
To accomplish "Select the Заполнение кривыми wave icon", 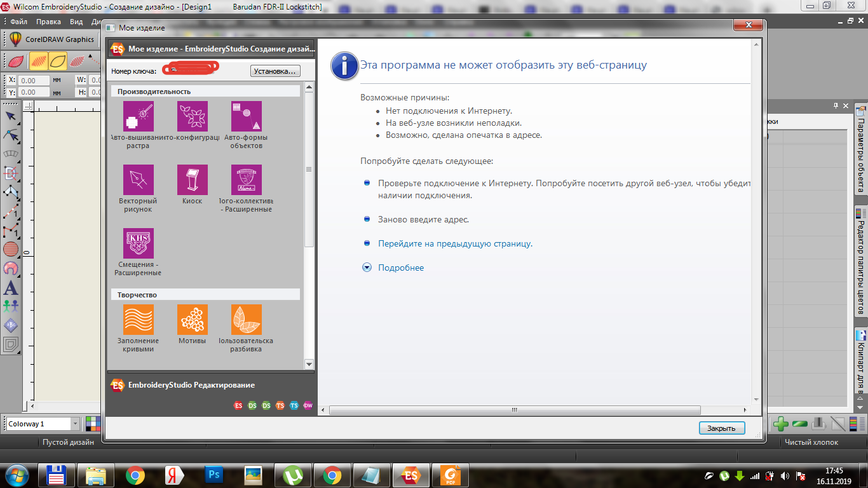I will (138, 320).
